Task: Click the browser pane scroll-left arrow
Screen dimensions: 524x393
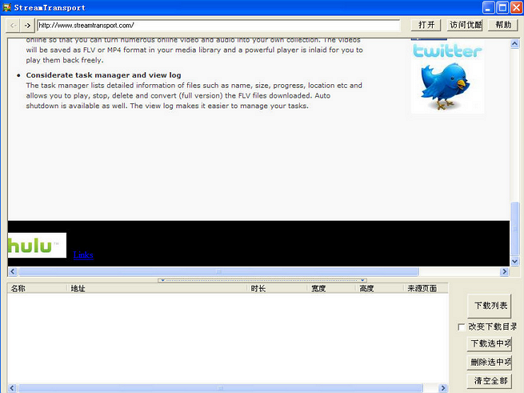Action: tap(13, 272)
